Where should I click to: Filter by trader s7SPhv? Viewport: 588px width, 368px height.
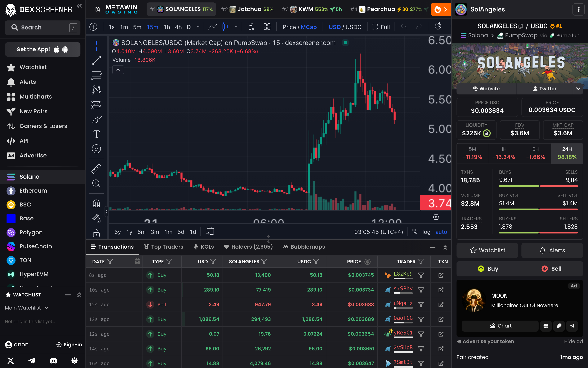point(421,290)
